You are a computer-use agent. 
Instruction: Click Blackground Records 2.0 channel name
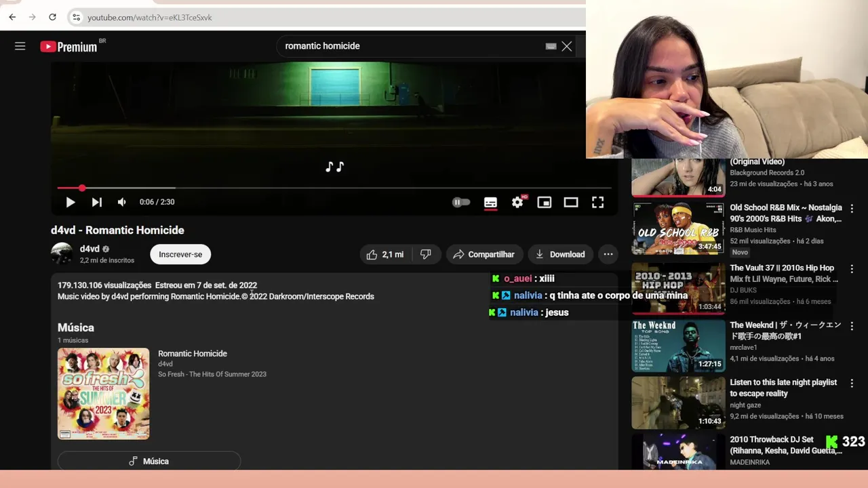coord(767,173)
